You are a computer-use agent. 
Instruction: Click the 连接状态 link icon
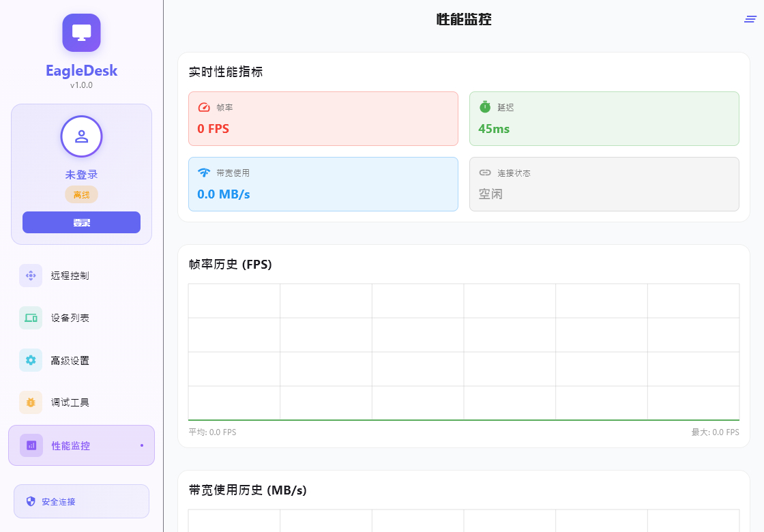point(484,173)
